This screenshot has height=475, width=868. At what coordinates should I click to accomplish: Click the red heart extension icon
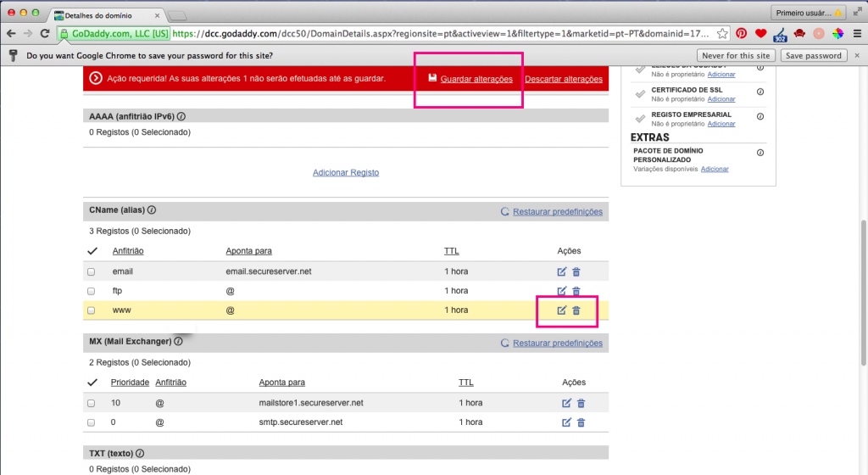pyautogui.click(x=760, y=34)
